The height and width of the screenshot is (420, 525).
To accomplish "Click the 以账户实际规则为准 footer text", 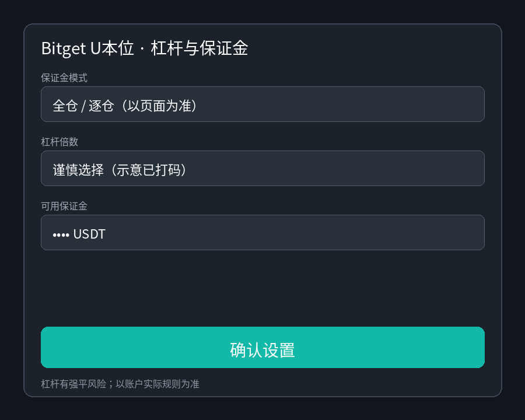I will [x=157, y=384].
